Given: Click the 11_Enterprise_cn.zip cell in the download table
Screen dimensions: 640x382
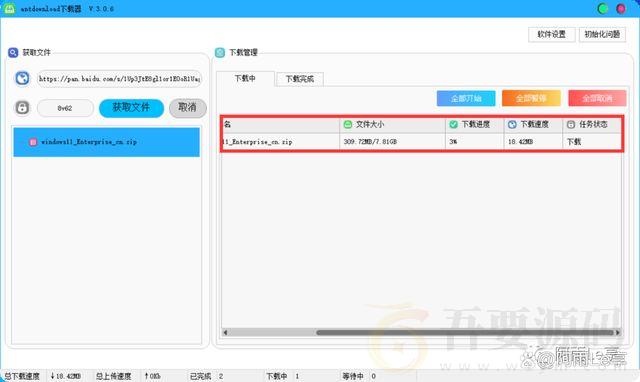Looking at the screenshot, I should [280, 142].
